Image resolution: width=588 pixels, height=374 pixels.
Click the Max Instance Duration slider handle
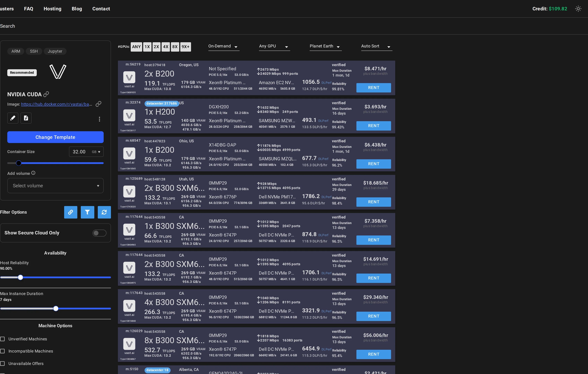pos(56,308)
